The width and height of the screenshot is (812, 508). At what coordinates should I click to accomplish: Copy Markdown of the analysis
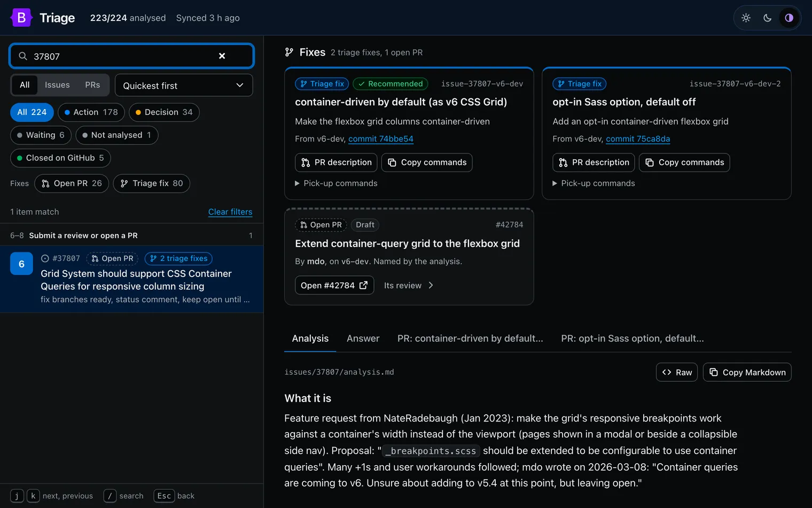[x=747, y=372]
